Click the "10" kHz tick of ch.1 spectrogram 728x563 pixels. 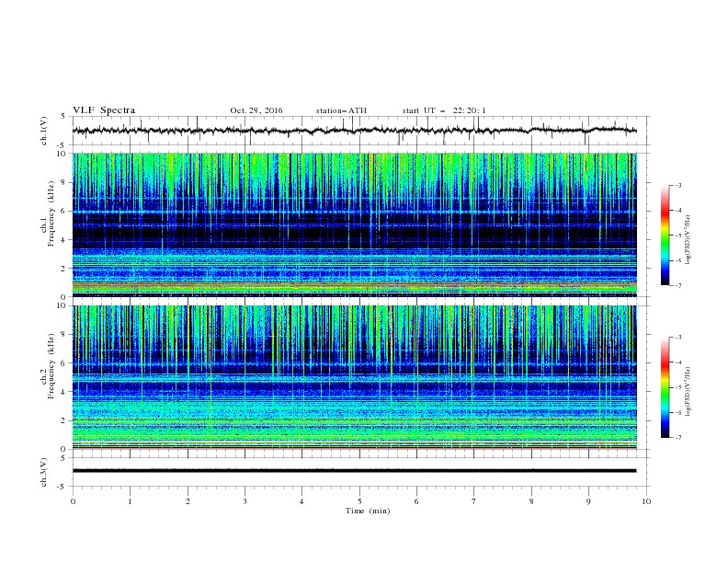click(62, 154)
